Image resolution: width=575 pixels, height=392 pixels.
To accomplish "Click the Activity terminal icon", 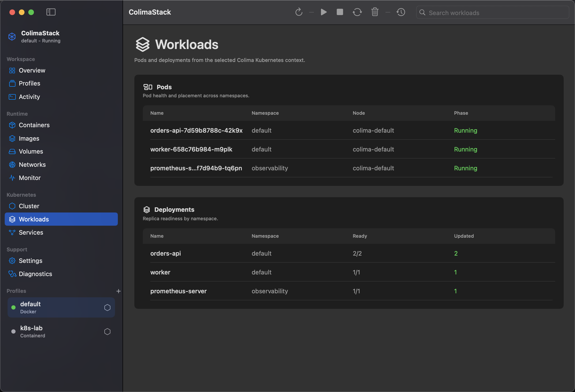I will coord(12,97).
